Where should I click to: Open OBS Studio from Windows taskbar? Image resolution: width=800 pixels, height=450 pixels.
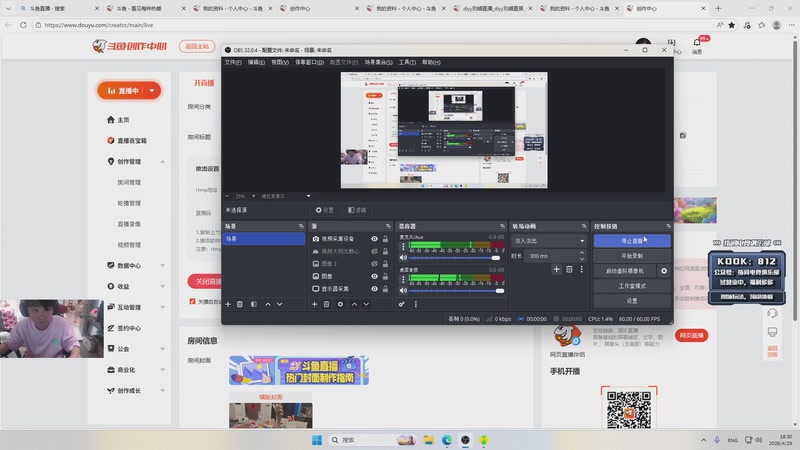click(x=465, y=440)
